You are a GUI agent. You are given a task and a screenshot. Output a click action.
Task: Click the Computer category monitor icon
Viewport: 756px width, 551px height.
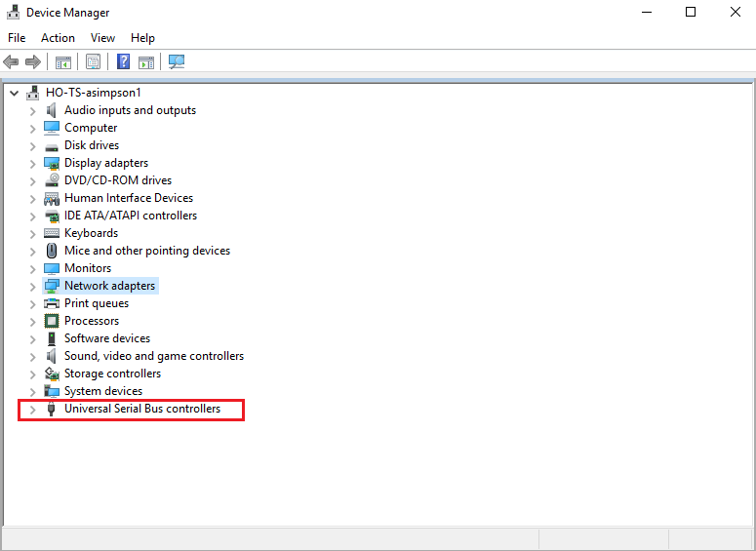coord(52,128)
